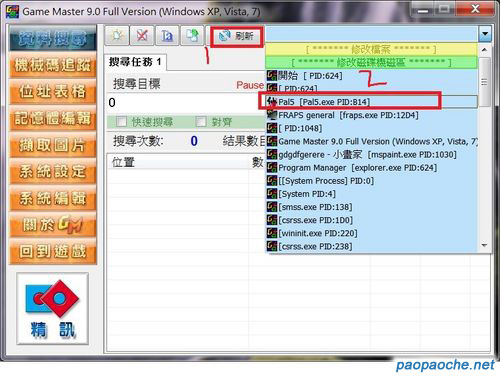Collapse the process list dropdown arrow
This screenshot has height=376, width=500.
click(x=485, y=34)
